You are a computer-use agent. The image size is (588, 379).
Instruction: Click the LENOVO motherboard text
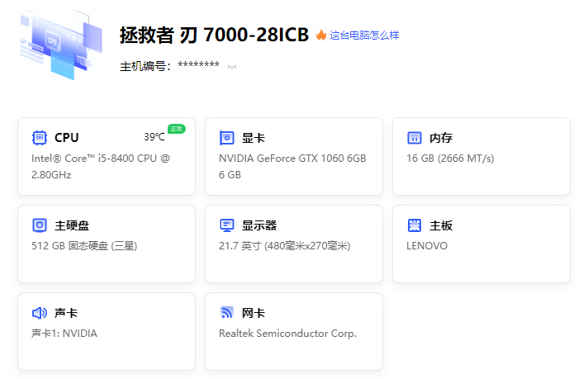(x=427, y=246)
